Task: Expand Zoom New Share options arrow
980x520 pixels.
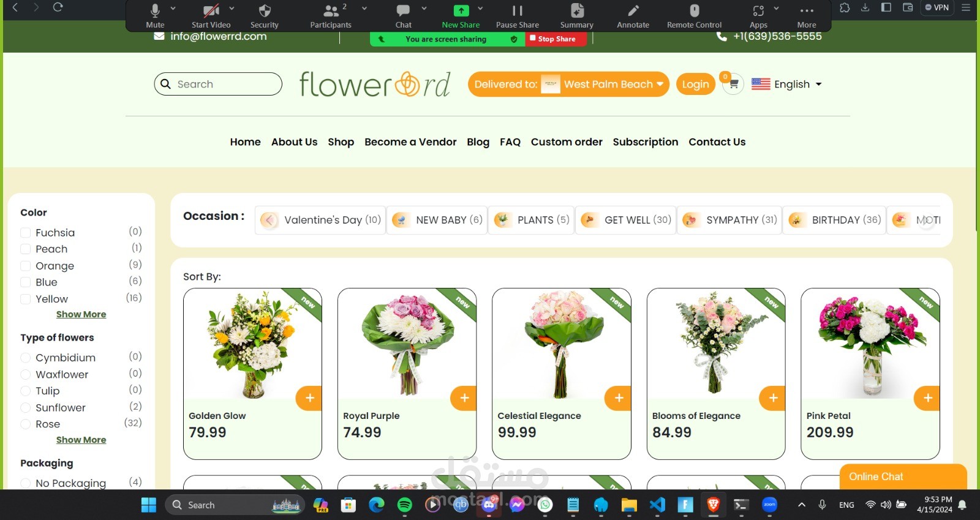Action: 480,9
